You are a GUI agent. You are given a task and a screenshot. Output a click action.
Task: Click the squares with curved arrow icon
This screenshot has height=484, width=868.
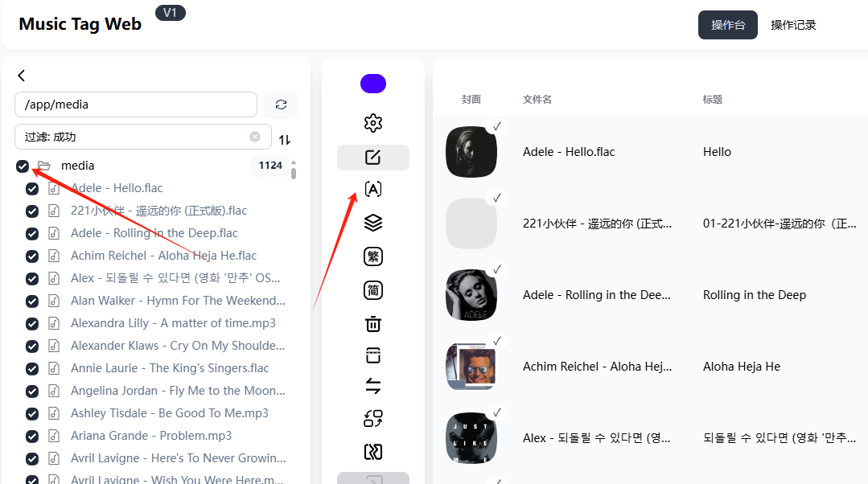[x=373, y=419]
